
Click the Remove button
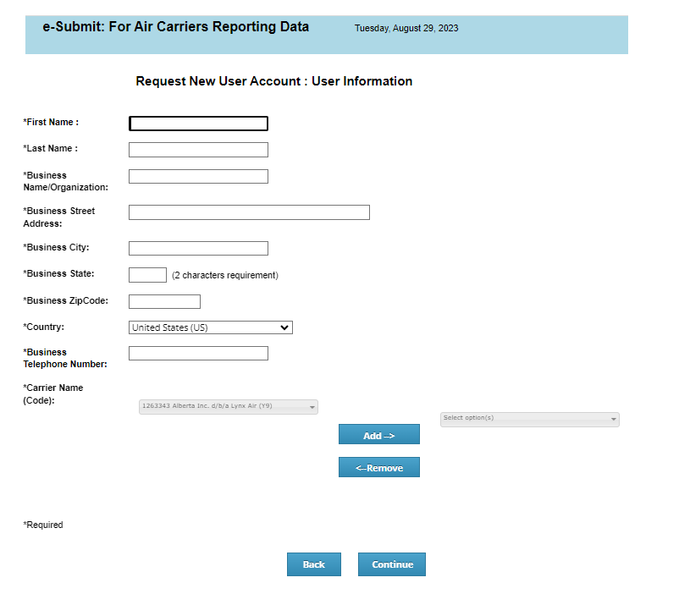point(378,466)
